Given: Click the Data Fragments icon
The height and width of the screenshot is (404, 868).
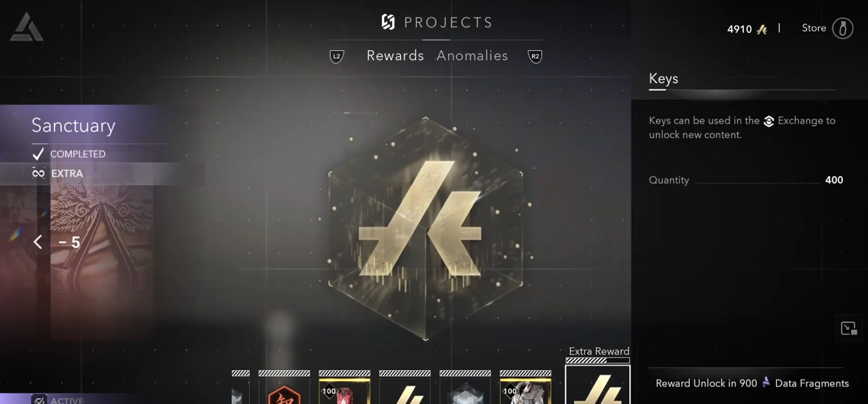Looking at the screenshot, I should click(766, 382).
